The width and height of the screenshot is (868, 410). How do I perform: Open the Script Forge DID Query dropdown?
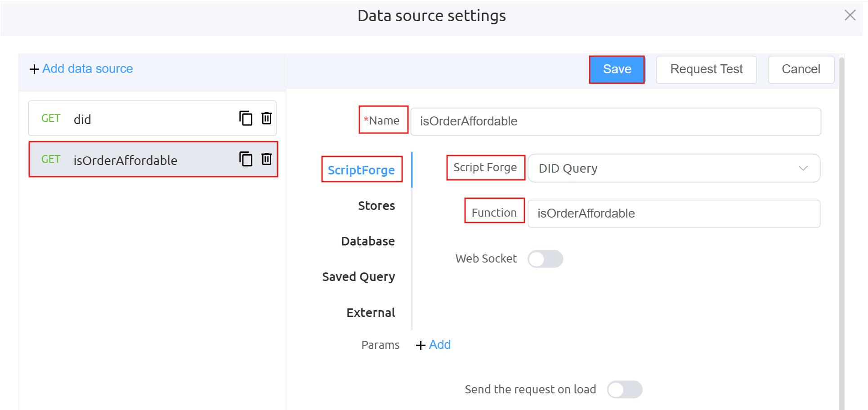[673, 169]
